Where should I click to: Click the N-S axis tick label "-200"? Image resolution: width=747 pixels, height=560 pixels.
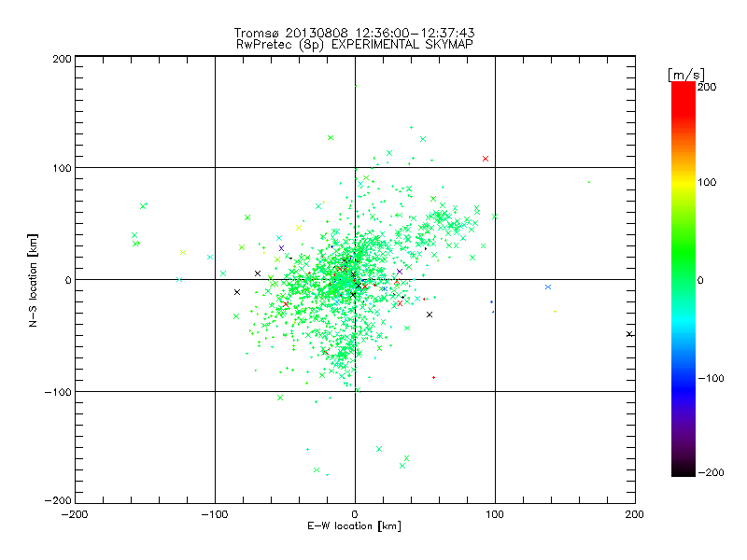[58, 500]
